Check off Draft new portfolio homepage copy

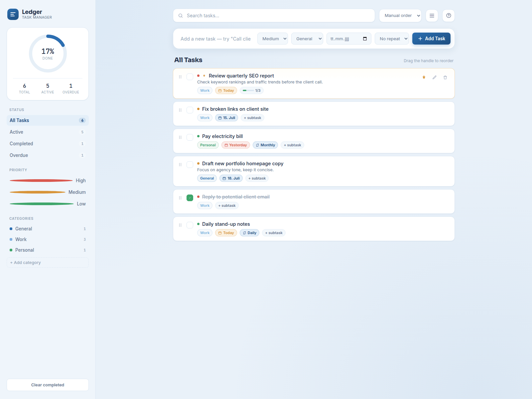(190, 165)
